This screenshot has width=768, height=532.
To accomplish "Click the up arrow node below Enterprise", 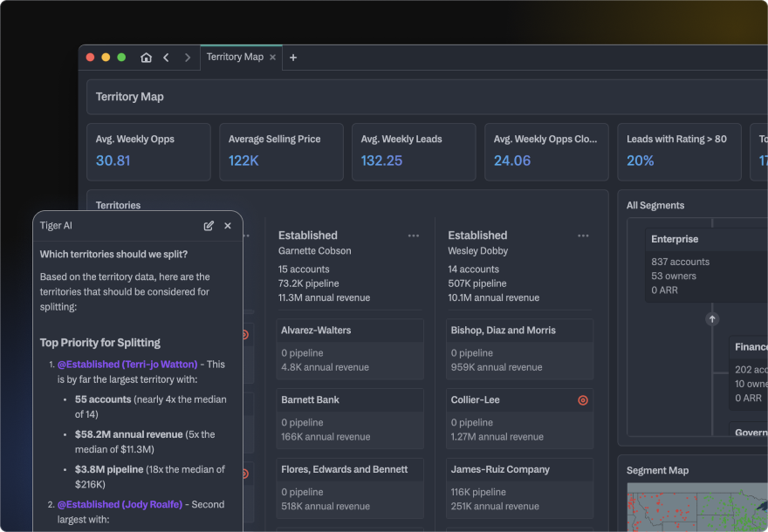I will click(x=712, y=319).
